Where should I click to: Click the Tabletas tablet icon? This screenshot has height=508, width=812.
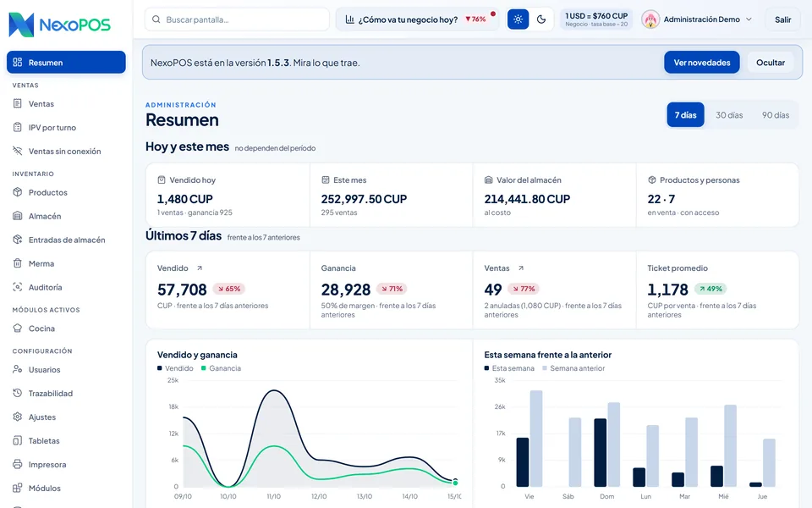pyautogui.click(x=18, y=440)
